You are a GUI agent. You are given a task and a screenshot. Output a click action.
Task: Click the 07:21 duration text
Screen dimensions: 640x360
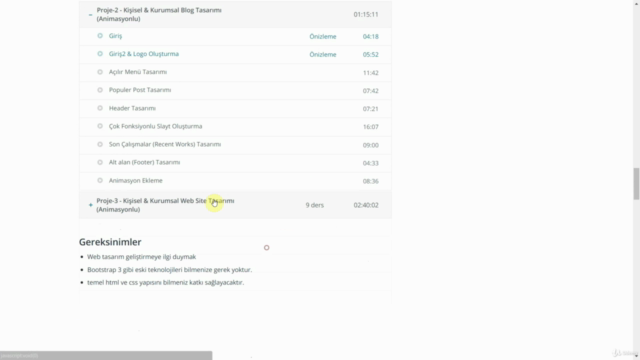[x=371, y=109]
